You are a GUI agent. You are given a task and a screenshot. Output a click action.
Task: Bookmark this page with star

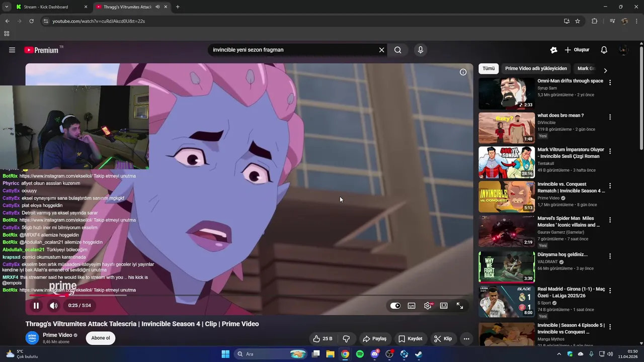[x=578, y=21]
